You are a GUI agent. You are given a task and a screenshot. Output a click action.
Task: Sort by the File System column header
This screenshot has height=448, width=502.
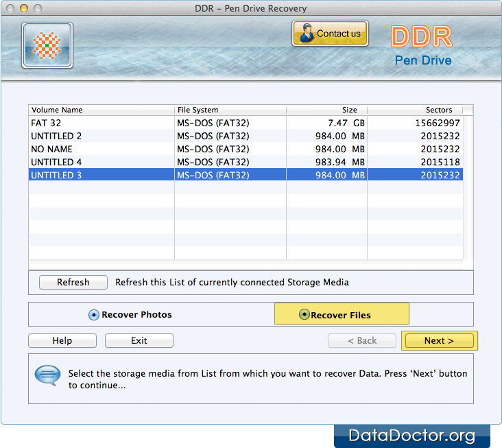[230, 110]
